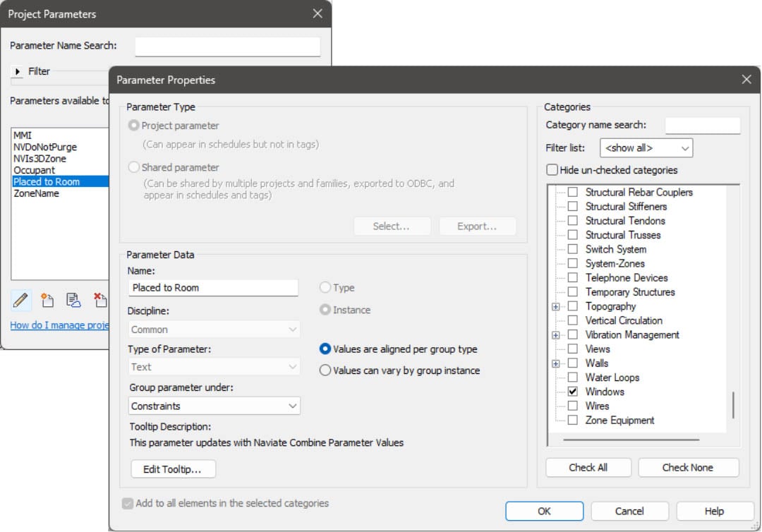Click the Category name search field

tap(703, 124)
